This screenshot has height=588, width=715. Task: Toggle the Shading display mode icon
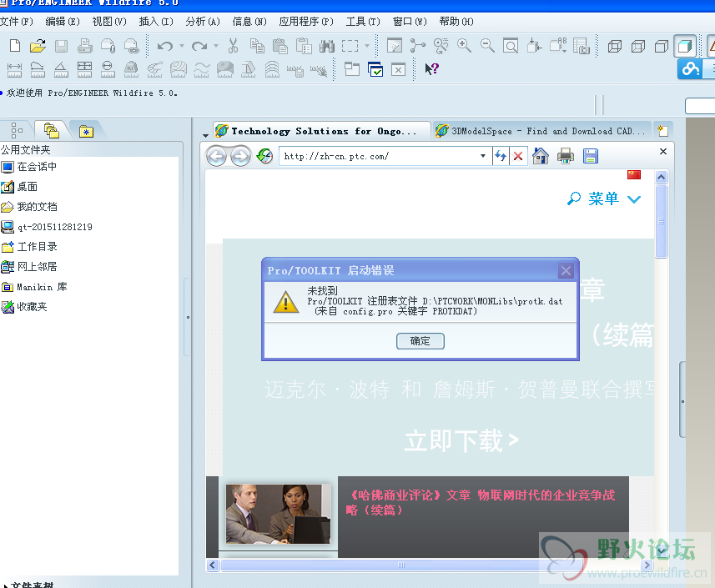[685, 46]
